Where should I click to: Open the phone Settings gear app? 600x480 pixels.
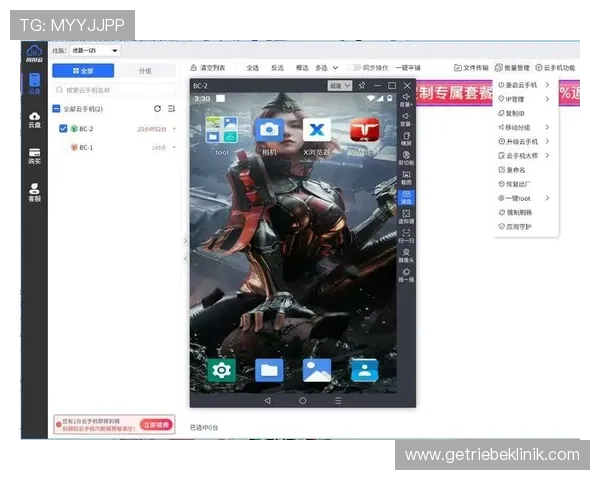[x=222, y=370]
